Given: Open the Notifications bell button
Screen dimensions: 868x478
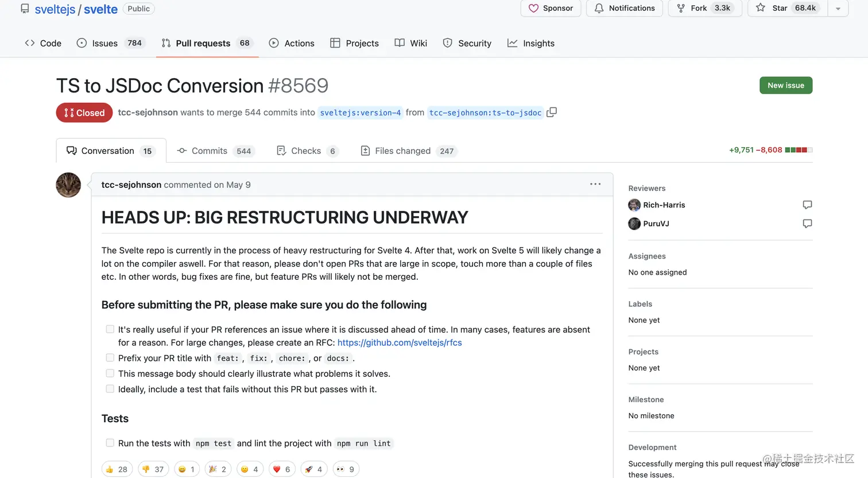Looking at the screenshot, I should tap(624, 8).
